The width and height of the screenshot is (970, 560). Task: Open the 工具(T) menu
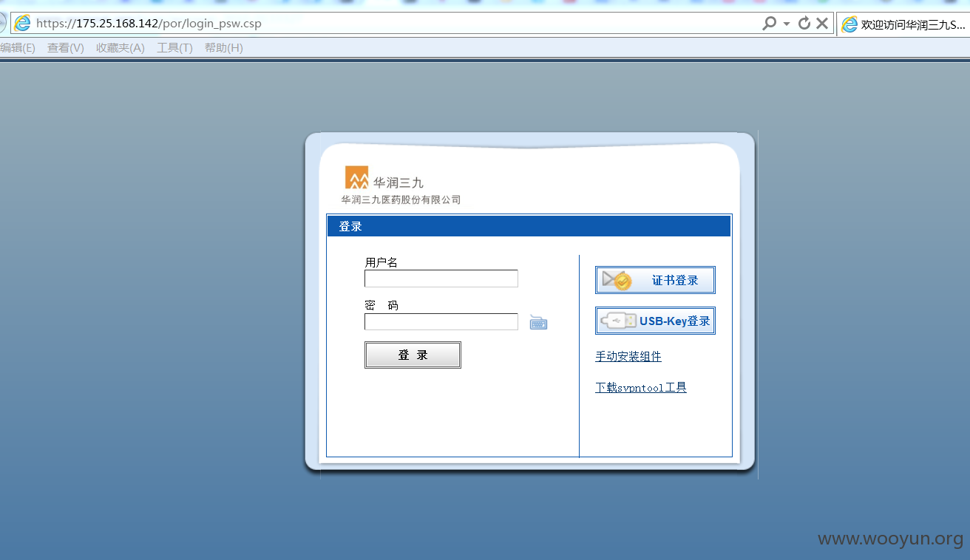click(x=174, y=48)
